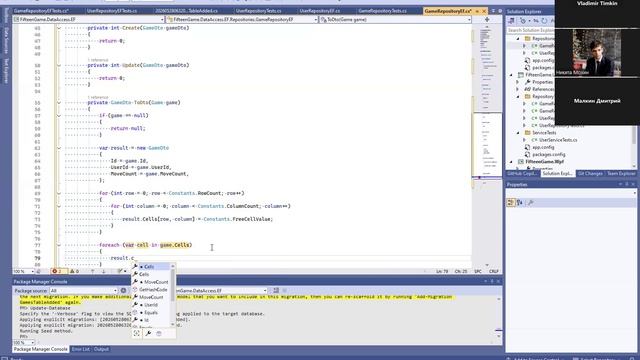Image resolution: width=640 pixels, height=360 pixels.
Task: Open the Package source dropdown
Action: (x=84, y=291)
